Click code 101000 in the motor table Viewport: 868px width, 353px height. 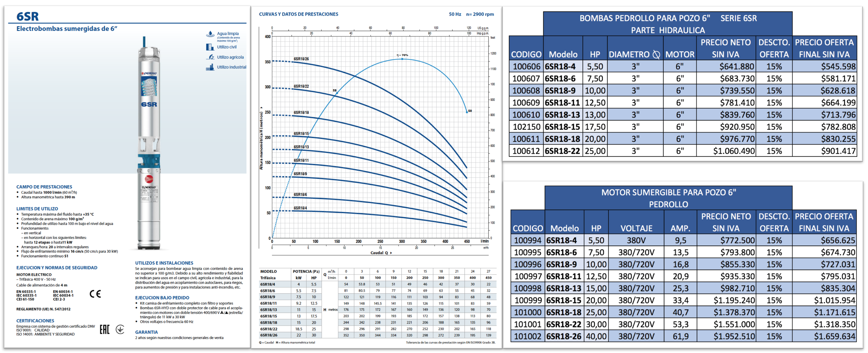click(528, 313)
